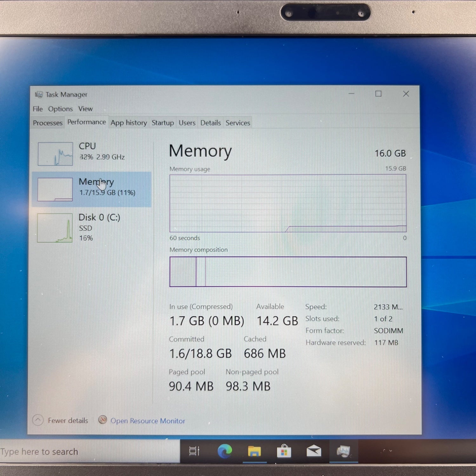Click the Task View taskbar icon
Viewport: 476px width, 476px height.
(194, 451)
